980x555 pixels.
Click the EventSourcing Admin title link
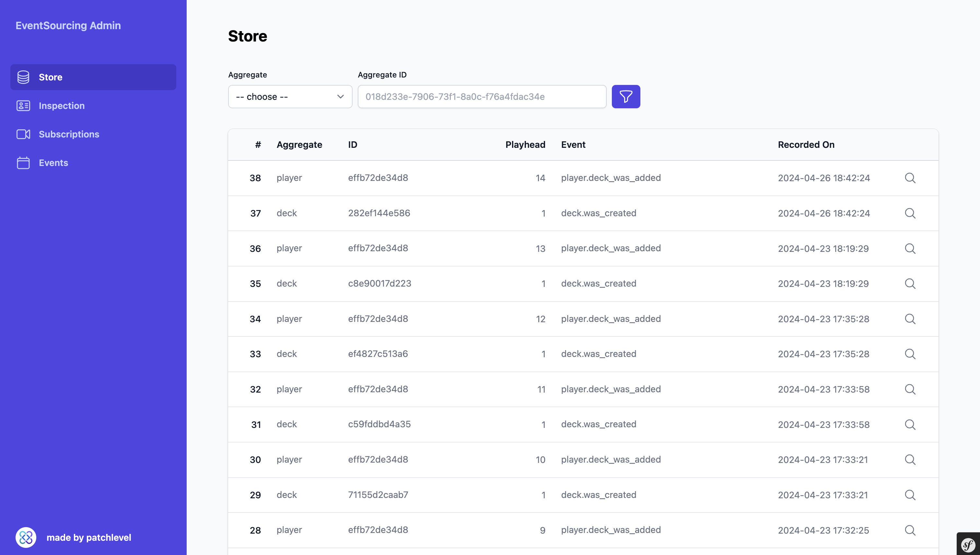pyautogui.click(x=68, y=26)
